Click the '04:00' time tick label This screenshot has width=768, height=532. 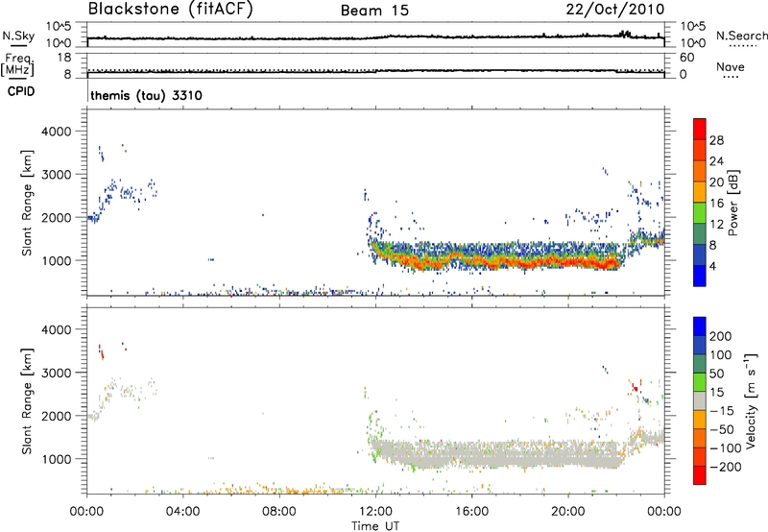(x=183, y=512)
